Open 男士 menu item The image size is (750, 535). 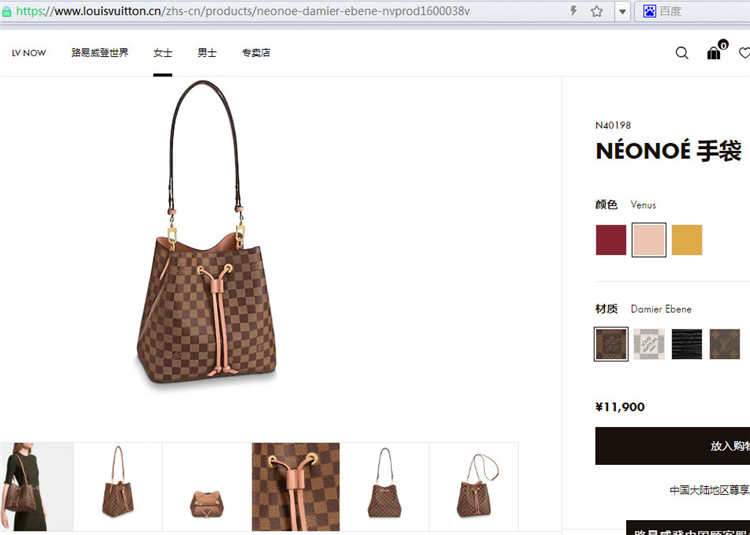[x=207, y=53]
